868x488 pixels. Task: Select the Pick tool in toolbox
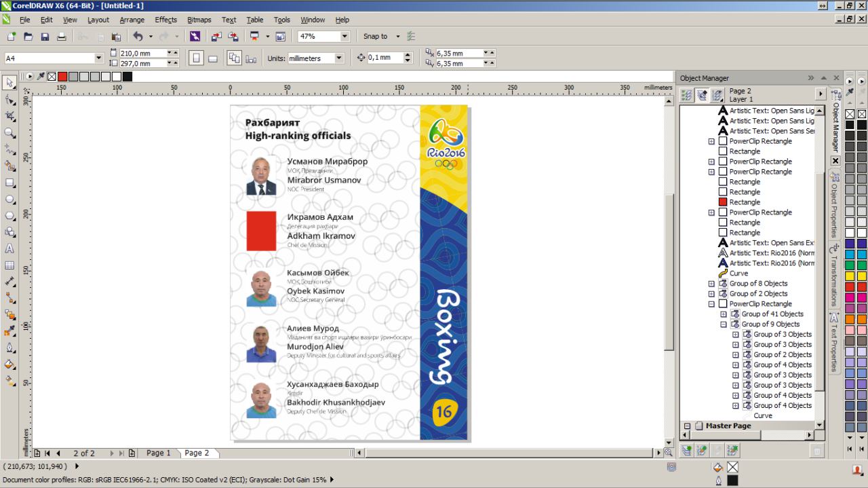pos(10,83)
